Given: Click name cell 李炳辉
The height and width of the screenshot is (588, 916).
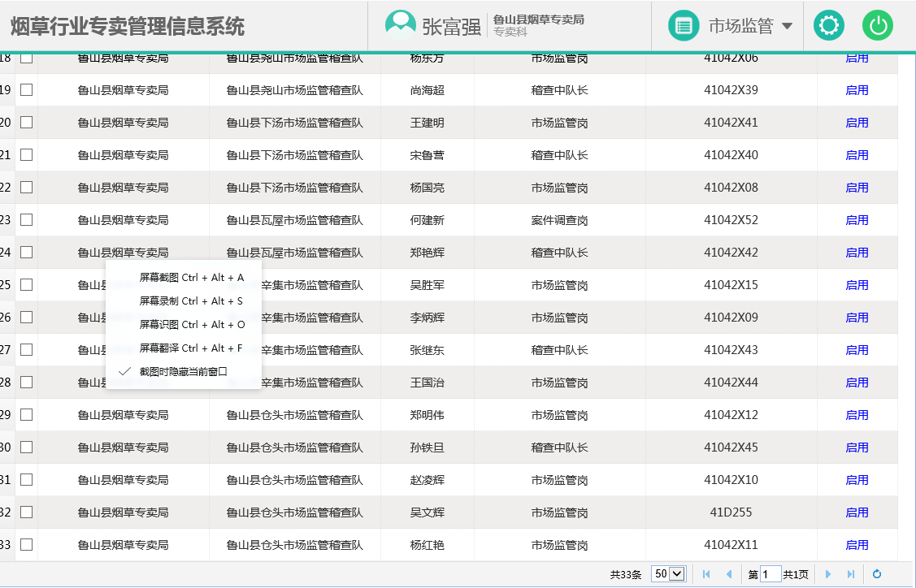Looking at the screenshot, I should coord(427,318).
